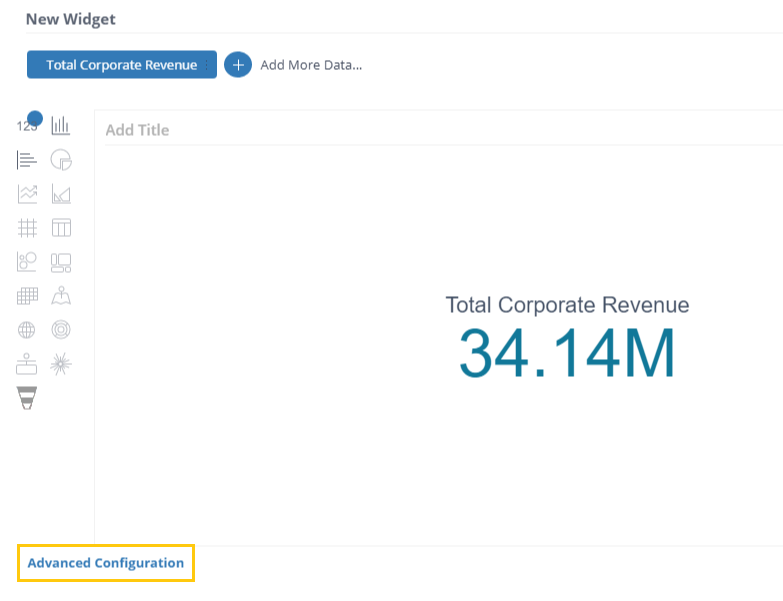783x601 pixels.
Task: Pick the table widget type
Action: (x=61, y=228)
